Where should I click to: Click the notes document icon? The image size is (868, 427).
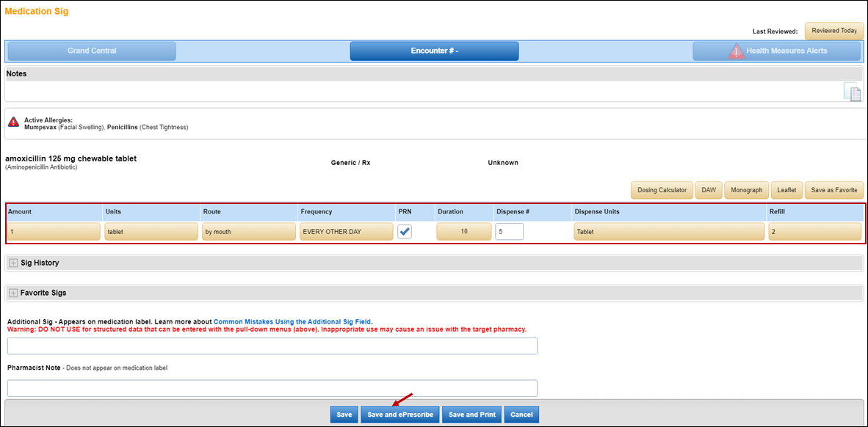852,92
